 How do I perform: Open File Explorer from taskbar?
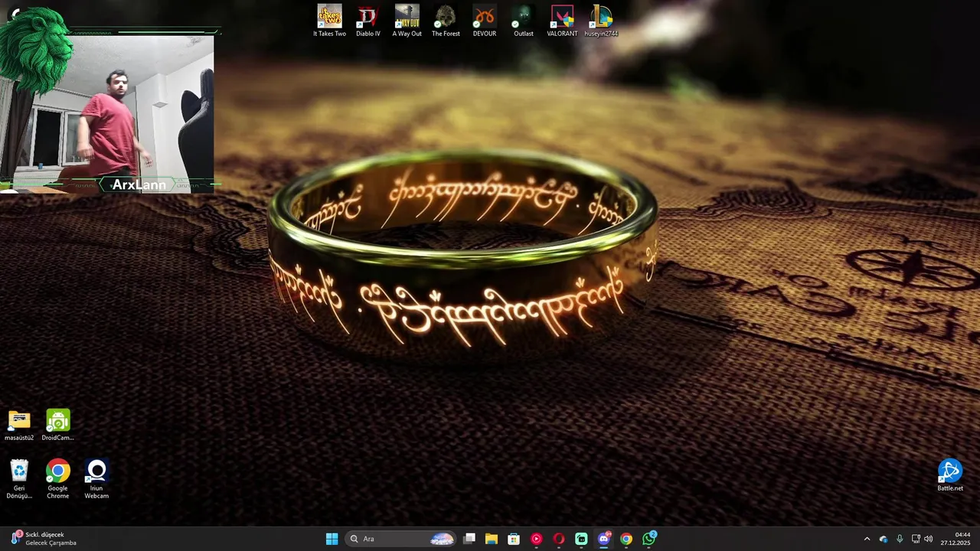click(492, 539)
